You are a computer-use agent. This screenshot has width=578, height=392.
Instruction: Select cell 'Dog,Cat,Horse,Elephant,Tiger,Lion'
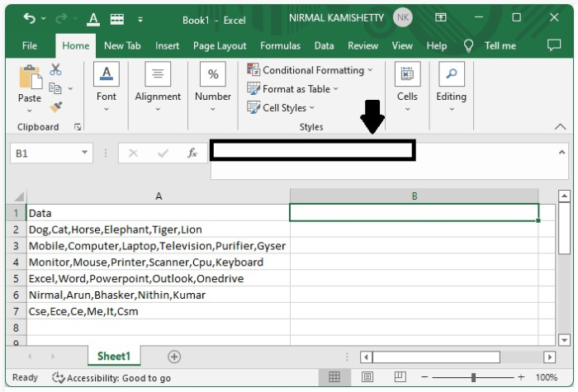pyautogui.click(x=159, y=229)
